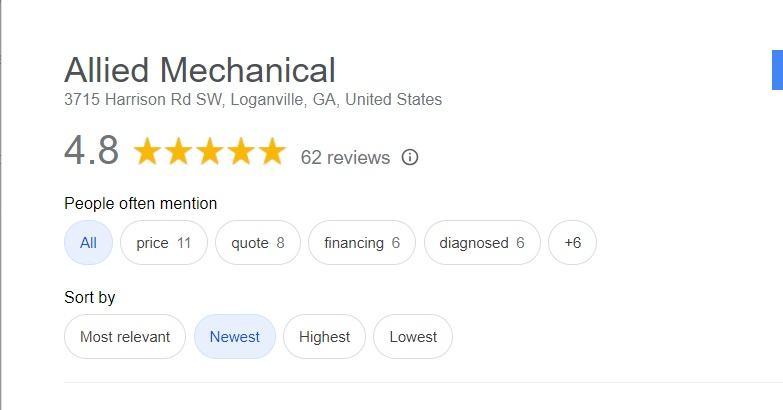The image size is (783, 410).
Task: Filter reviews mentioning financing
Action: coord(362,243)
